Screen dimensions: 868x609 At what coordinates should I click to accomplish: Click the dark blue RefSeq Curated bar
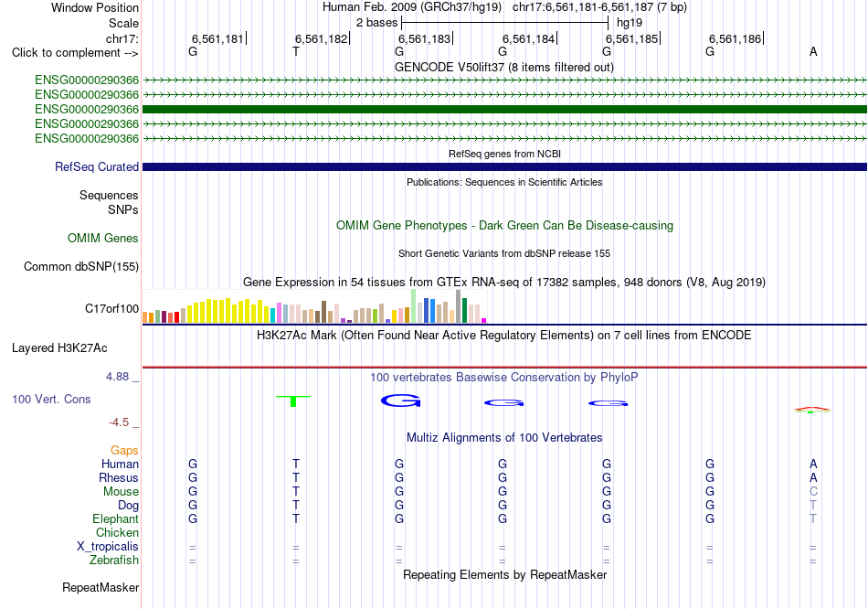[504, 166]
